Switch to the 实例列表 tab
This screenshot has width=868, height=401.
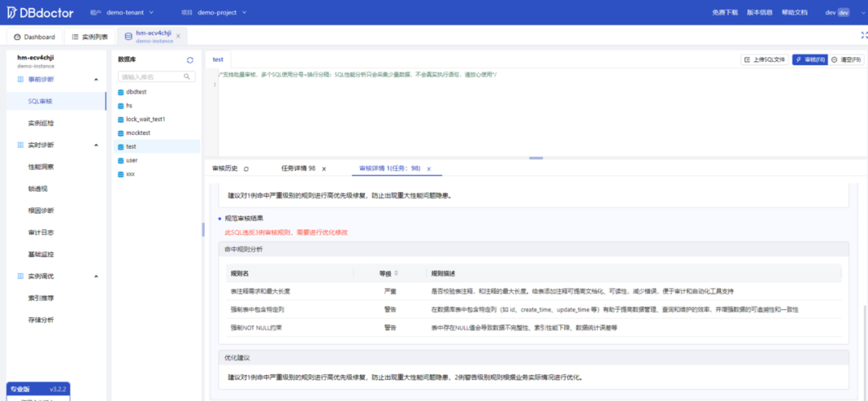(90, 36)
